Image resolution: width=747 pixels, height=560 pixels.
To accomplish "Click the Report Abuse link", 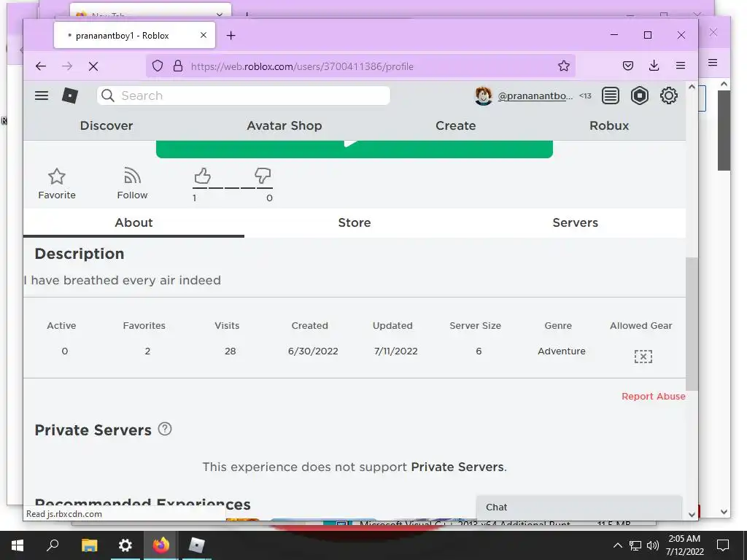I will [x=653, y=396].
